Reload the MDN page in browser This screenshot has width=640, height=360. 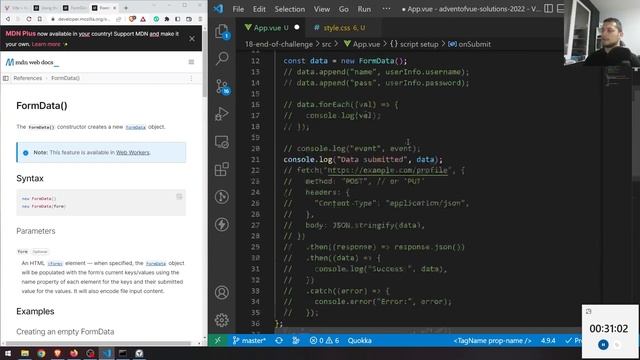click(29, 19)
